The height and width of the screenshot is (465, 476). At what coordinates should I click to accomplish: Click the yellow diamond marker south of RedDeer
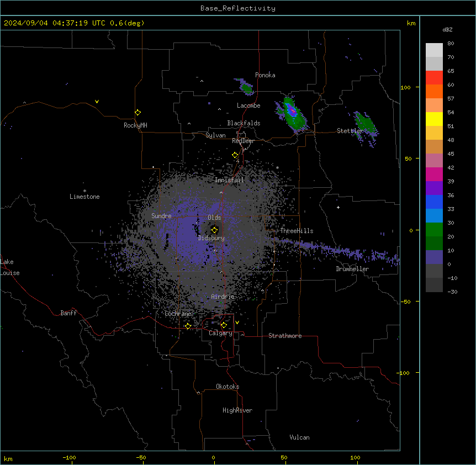tap(235, 155)
